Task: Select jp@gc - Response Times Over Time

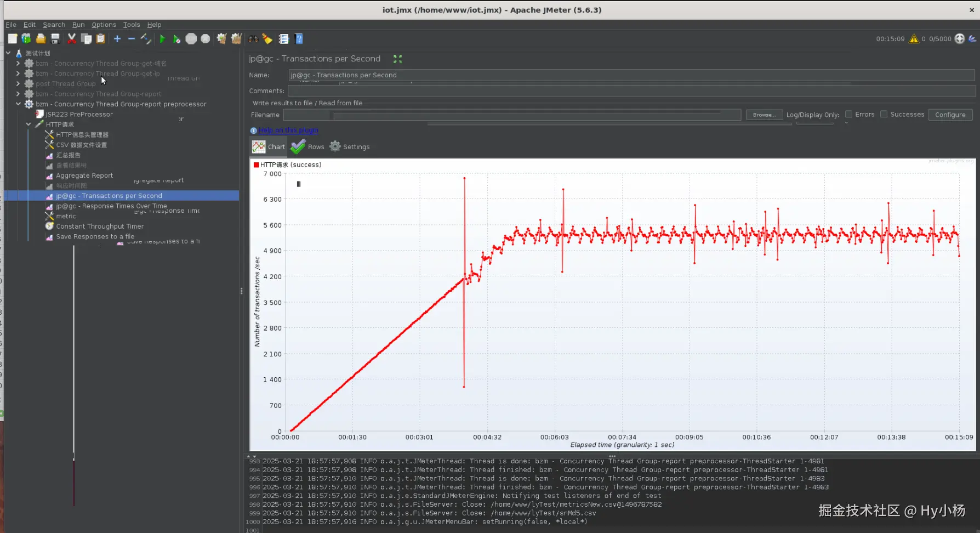Action: pyautogui.click(x=111, y=206)
